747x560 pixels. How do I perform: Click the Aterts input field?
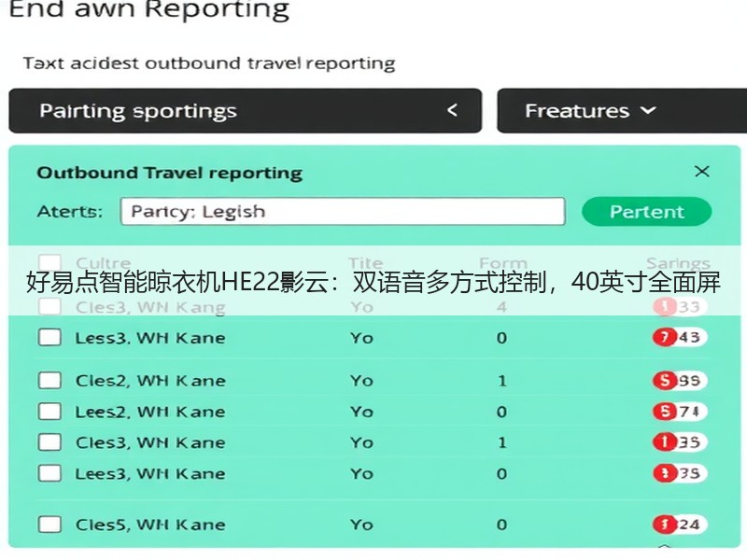point(343,211)
